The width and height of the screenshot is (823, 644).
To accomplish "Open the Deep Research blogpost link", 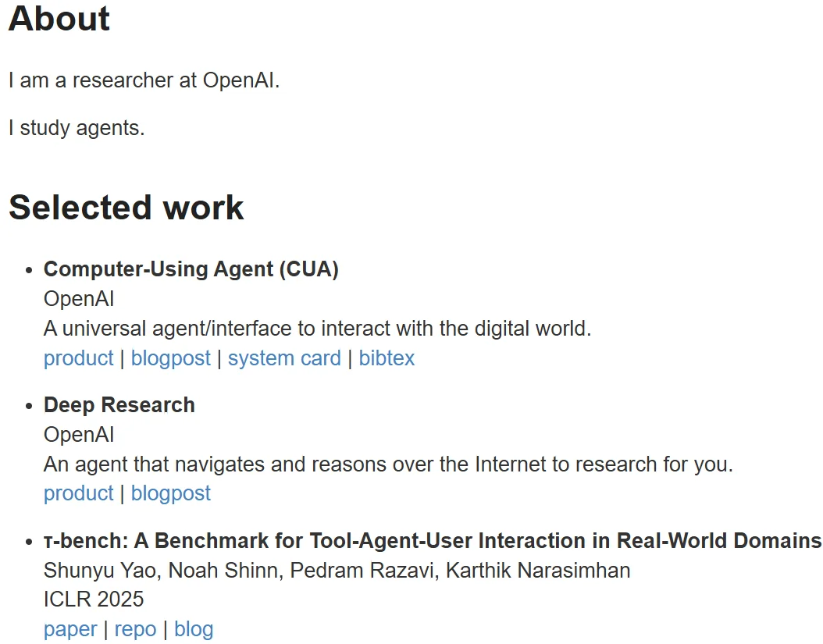I will [x=170, y=493].
